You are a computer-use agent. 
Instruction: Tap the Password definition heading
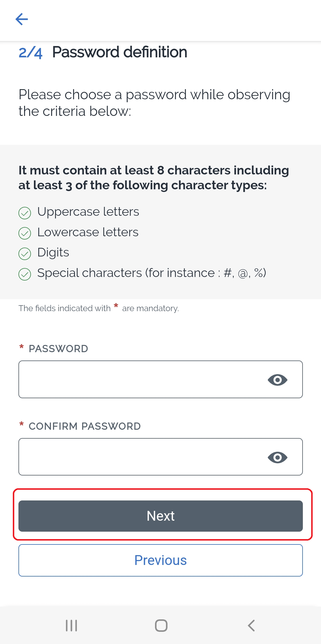(x=120, y=52)
